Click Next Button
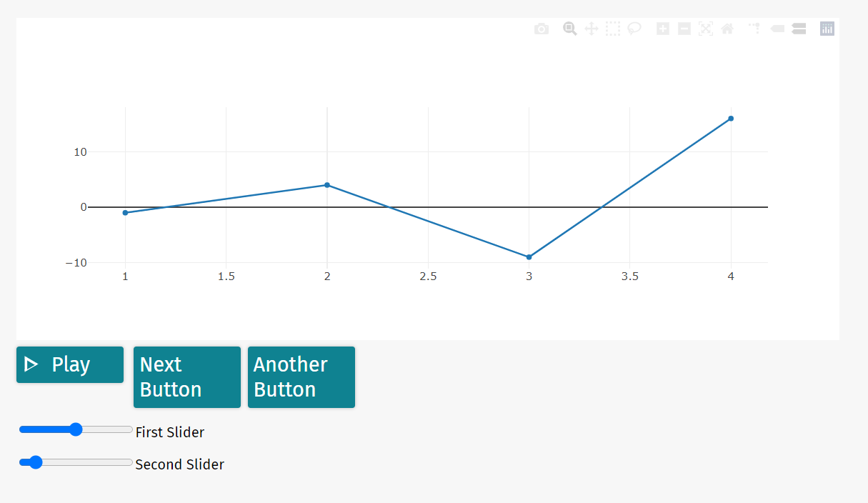 [x=187, y=377]
